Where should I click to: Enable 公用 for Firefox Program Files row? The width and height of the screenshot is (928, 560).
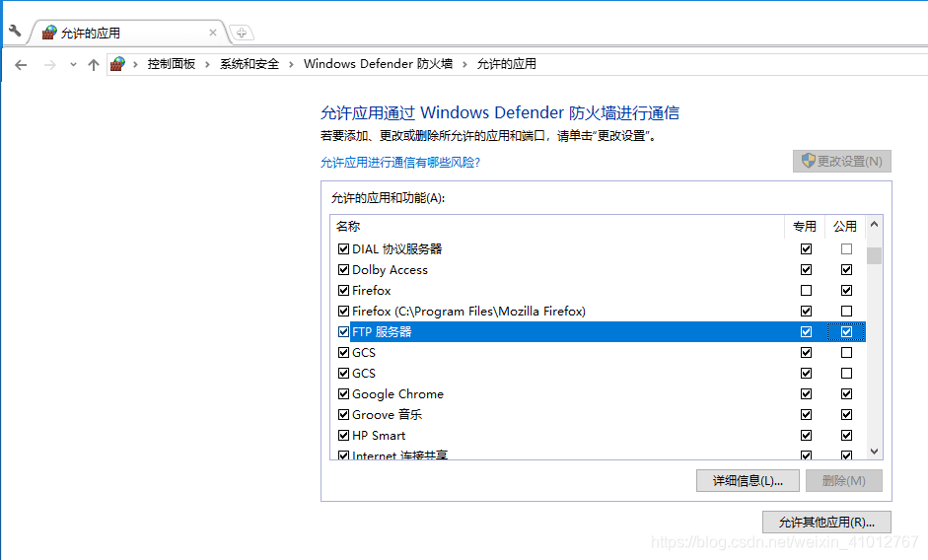coord(846,311)
